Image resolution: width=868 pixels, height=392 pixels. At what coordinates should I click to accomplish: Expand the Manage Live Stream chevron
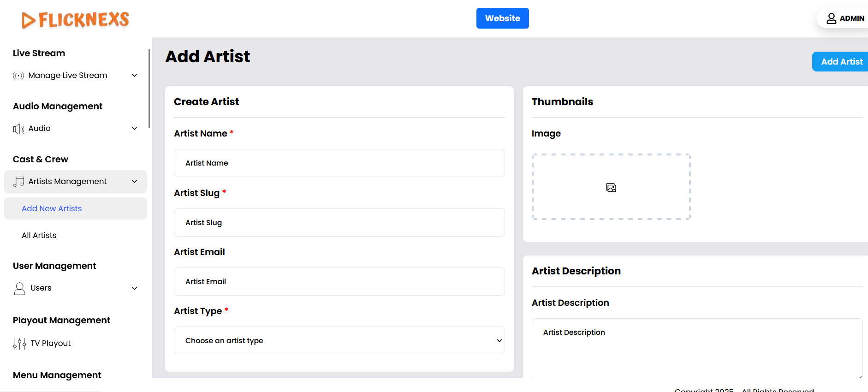click(x=135, y=76)
